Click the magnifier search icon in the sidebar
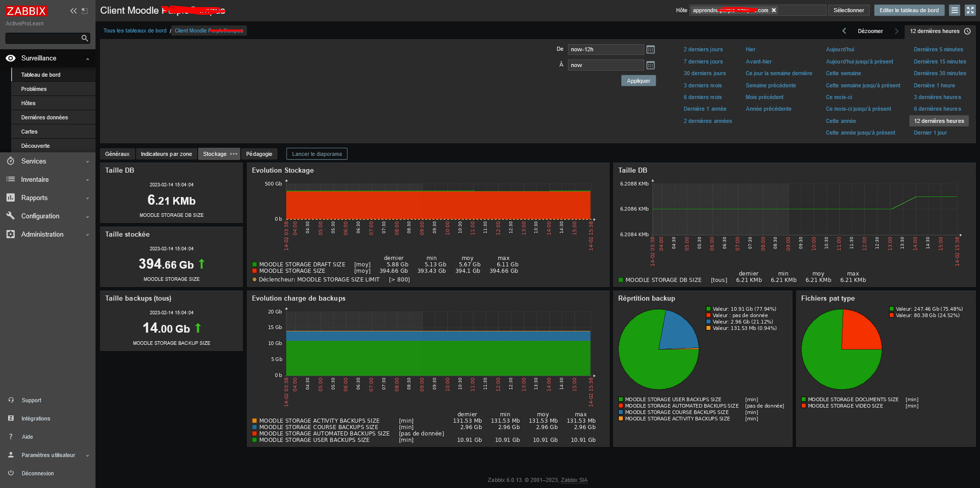 (85, 38)
